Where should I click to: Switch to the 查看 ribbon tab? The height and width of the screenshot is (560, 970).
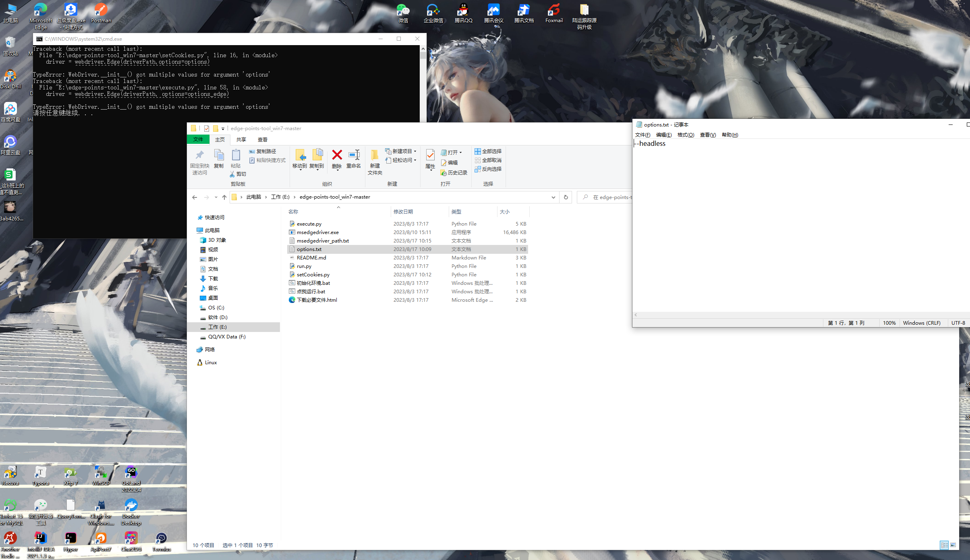(x=262, y=139)
